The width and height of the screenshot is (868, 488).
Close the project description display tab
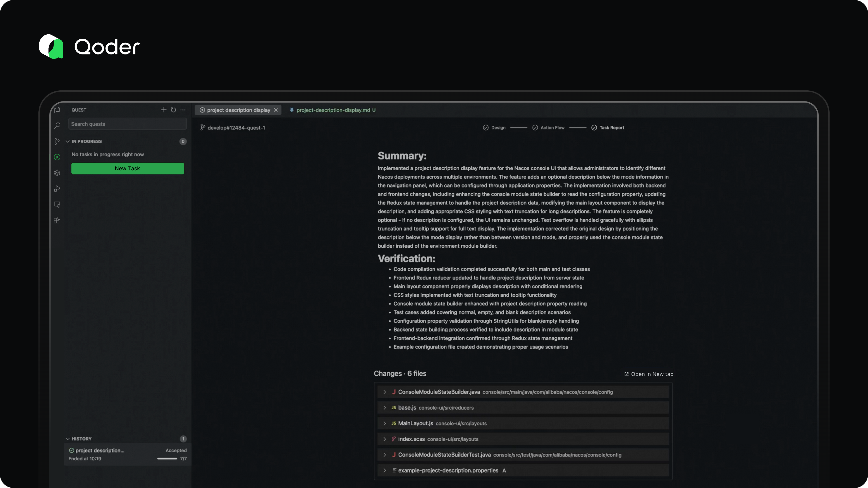coord(276,110)
